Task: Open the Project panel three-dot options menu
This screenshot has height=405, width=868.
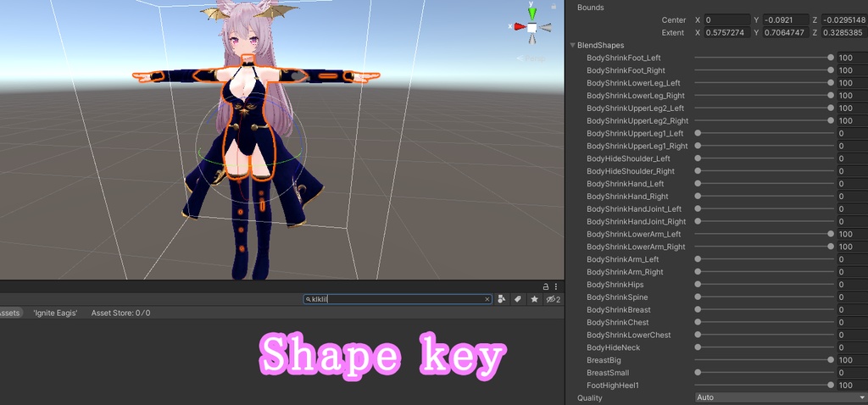Action: tap(556, 286)
